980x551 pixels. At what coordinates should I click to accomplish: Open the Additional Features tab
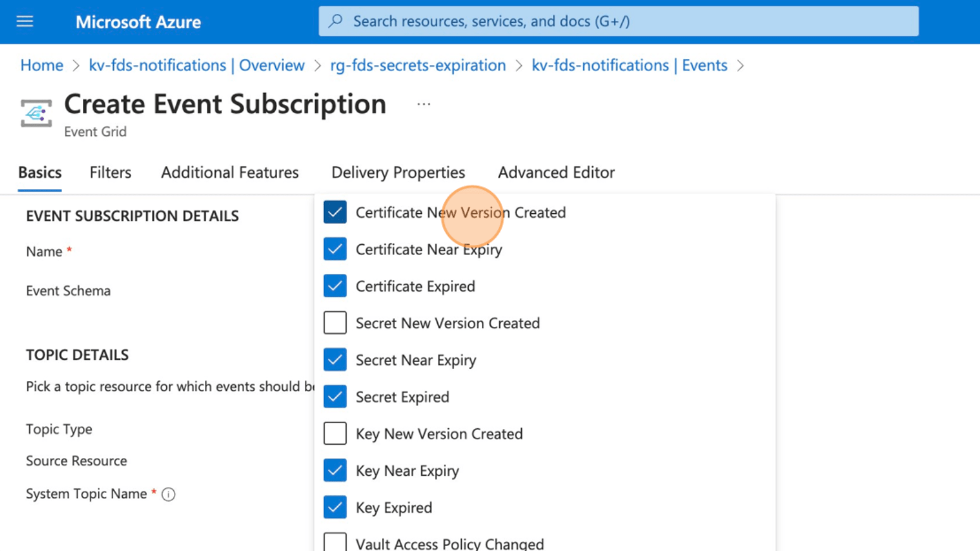coord(230,173)
